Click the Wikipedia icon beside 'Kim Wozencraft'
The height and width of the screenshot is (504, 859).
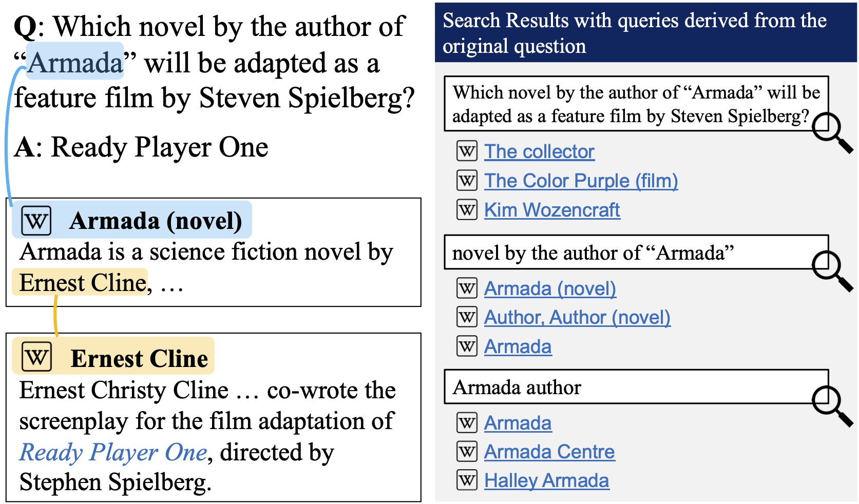click(x=467, y=209)
